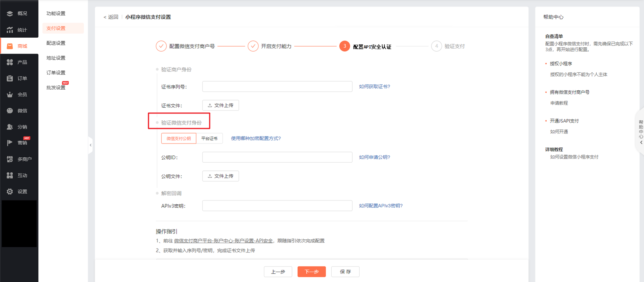Click the 解密回调 section heading

pyautogui.click(x=171, y=194)
